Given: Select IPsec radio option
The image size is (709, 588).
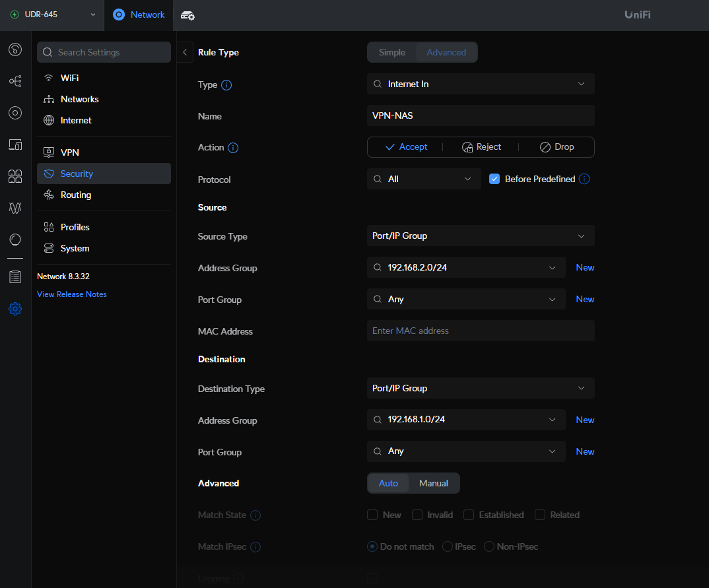Looking at the screenshot, I should (x=447, y=546).
